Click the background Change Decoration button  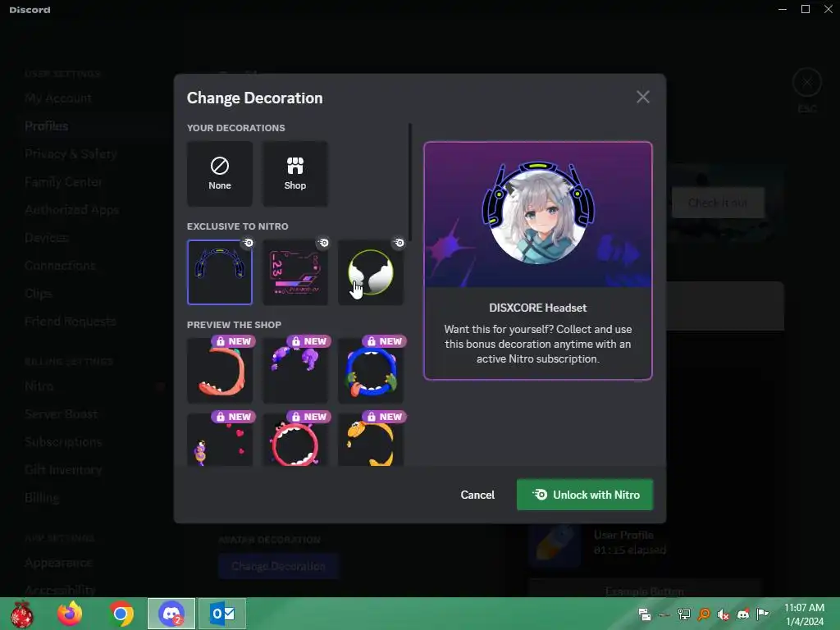[278, 566]
